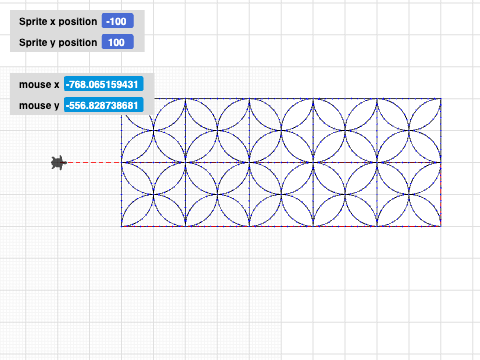
Task: Click the Sprite y position value 100
Action: (x=118, y=42)
